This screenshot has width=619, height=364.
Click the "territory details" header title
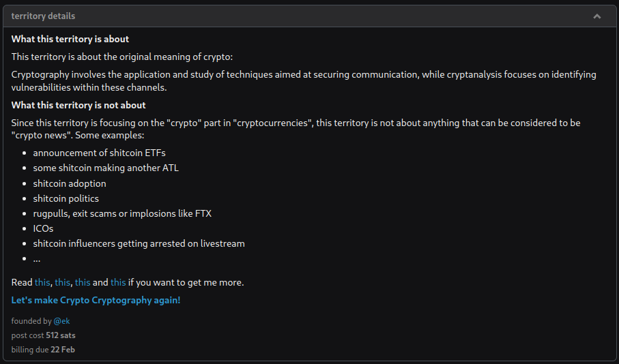(43, 16)
